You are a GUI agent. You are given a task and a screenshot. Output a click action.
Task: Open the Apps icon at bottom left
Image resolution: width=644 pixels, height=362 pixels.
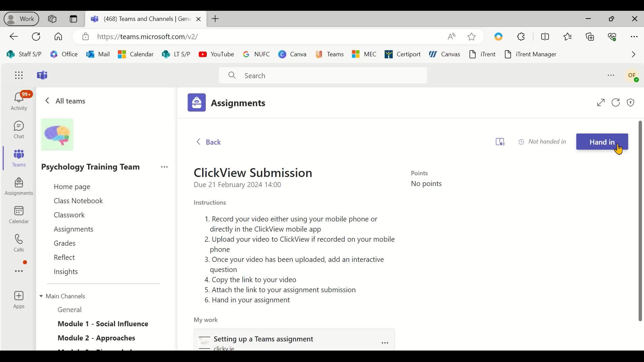[x=19, y=299]
